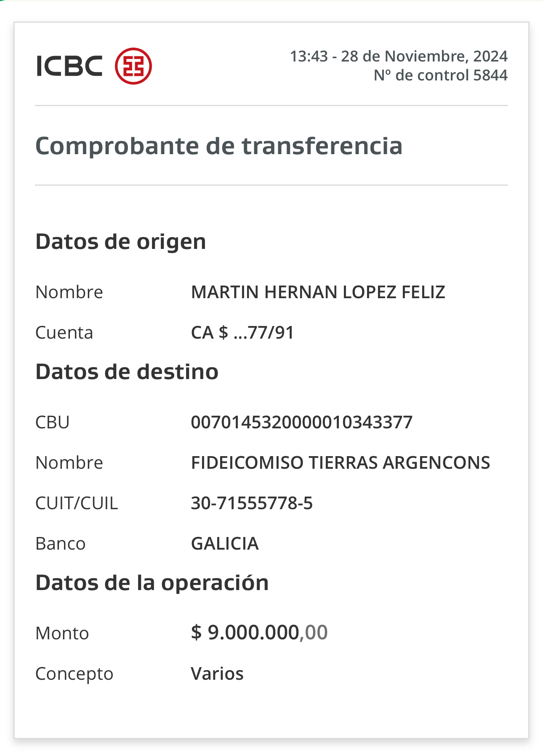Click the Comprobante de transferencia heading

click(219, 146)
